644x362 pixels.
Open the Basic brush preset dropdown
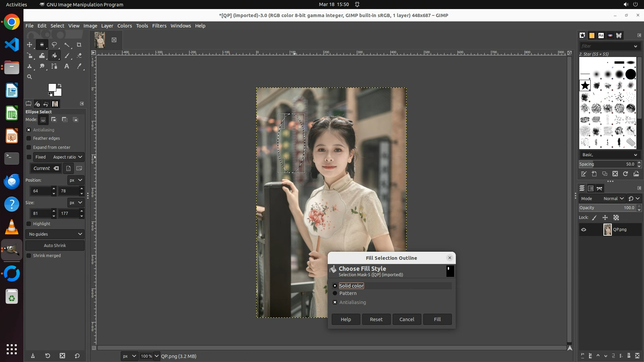(609, 155)
